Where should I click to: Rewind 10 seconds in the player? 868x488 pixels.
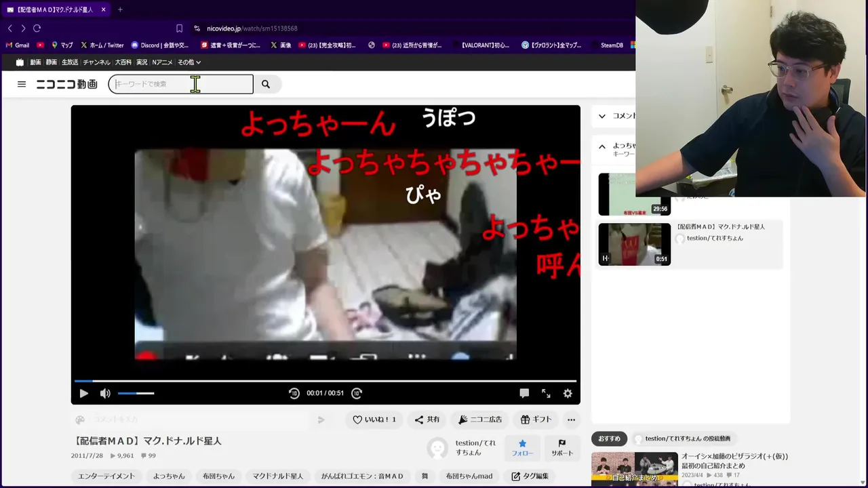coord(294,393)
